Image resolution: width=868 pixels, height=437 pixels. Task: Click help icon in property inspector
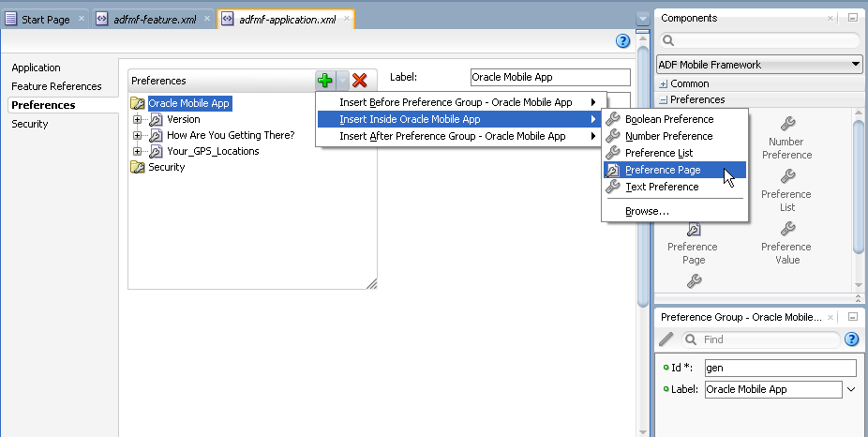pyautogui.click(x=851, y=339)
